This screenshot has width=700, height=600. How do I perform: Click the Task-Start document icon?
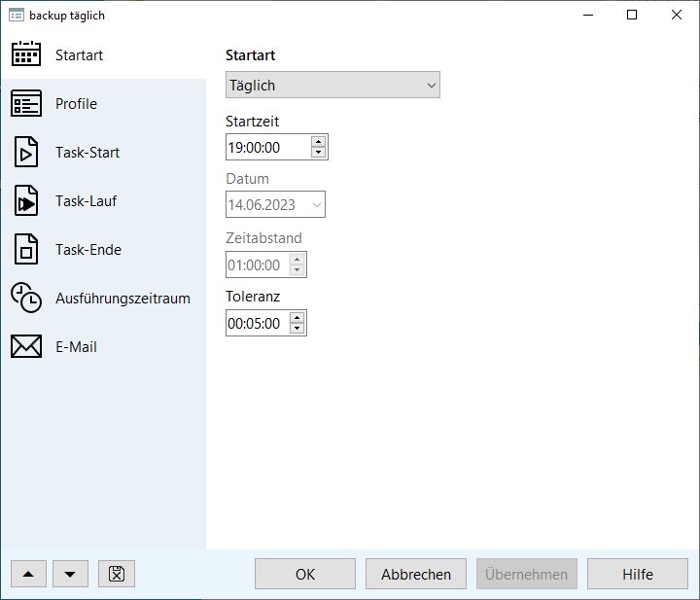coord(26,153)
